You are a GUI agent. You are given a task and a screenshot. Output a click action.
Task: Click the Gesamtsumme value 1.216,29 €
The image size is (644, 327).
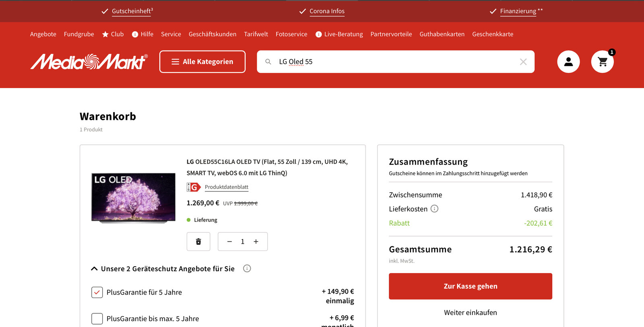tap(531, 249)
